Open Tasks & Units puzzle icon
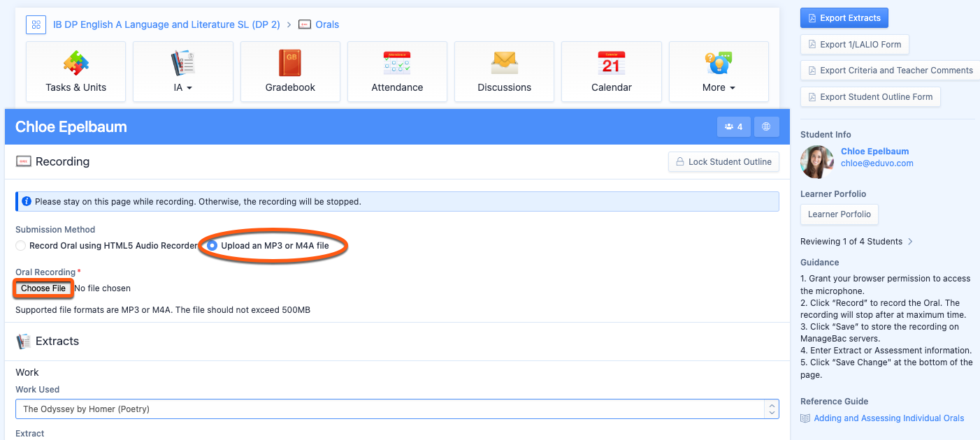 [x=75, y=64]
